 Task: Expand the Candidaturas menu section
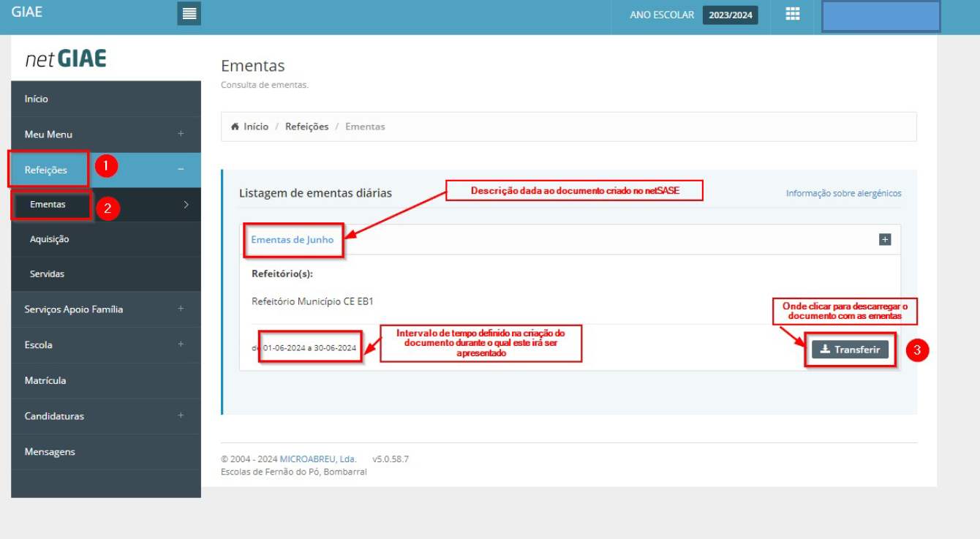[x=181, y=415]
